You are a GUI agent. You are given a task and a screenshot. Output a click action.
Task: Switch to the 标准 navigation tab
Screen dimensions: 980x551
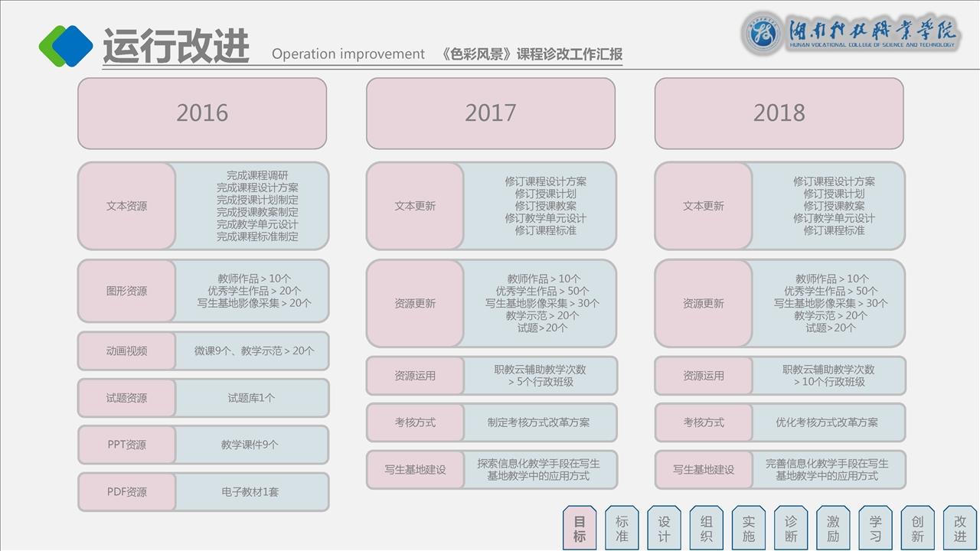(622, 528)
